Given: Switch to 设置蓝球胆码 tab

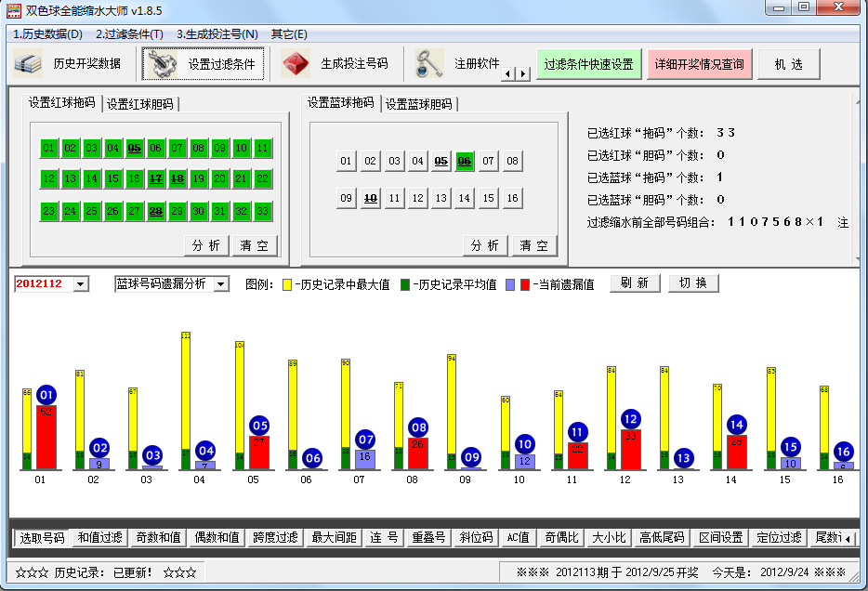Looking at the screenshot, I should 419,104.
